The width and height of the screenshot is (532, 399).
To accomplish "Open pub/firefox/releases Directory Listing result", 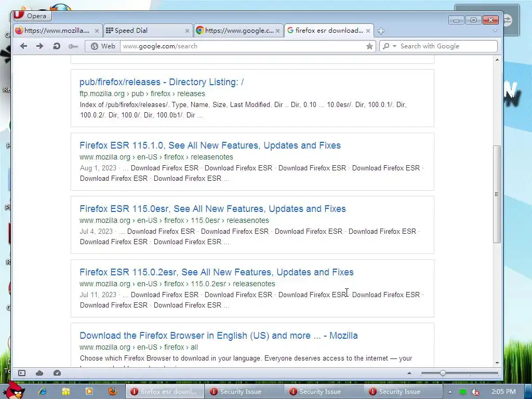I will click(162, 82).
